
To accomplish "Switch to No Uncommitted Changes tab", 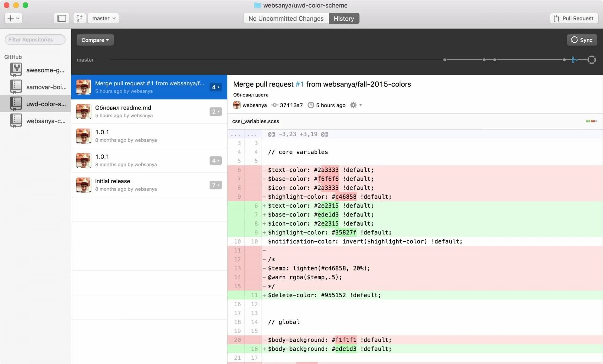I will pos(286,19).
